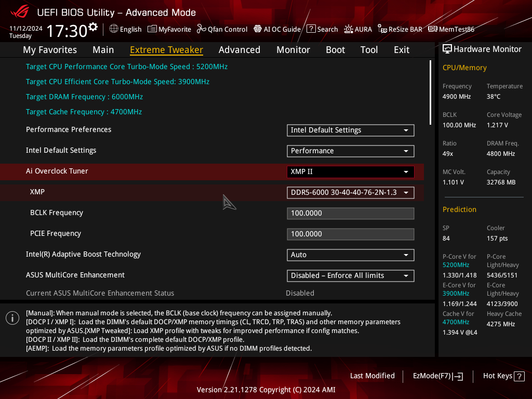Select BCLK Frequency label

57,212
